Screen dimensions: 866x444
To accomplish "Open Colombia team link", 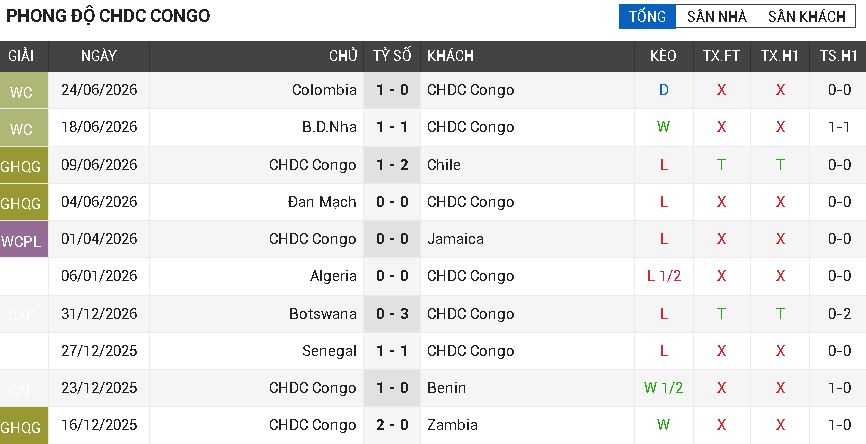I will tap(324, 90).
